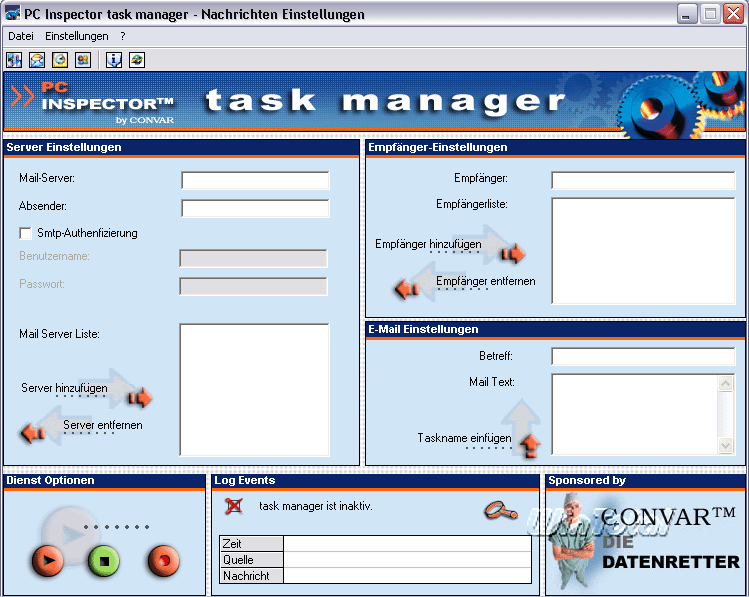Image resolution: width=749 pixels, height=597 pixels.
Task: Click the blue info toolbar icon
Action: point(114,60)
